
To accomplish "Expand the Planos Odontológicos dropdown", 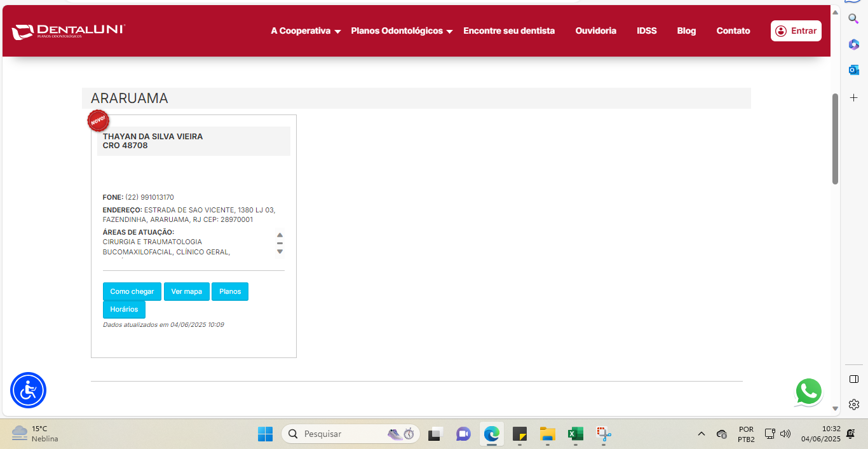I will [402, 31].
